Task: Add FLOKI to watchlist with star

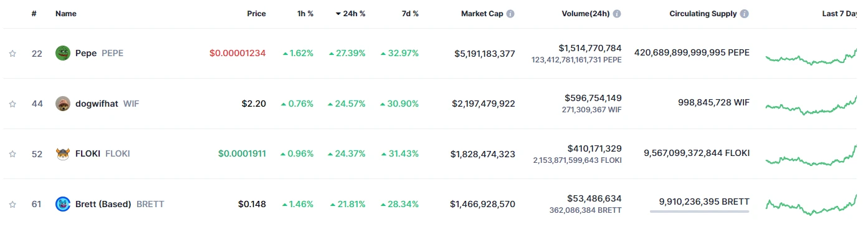Action: pos(12,153)
